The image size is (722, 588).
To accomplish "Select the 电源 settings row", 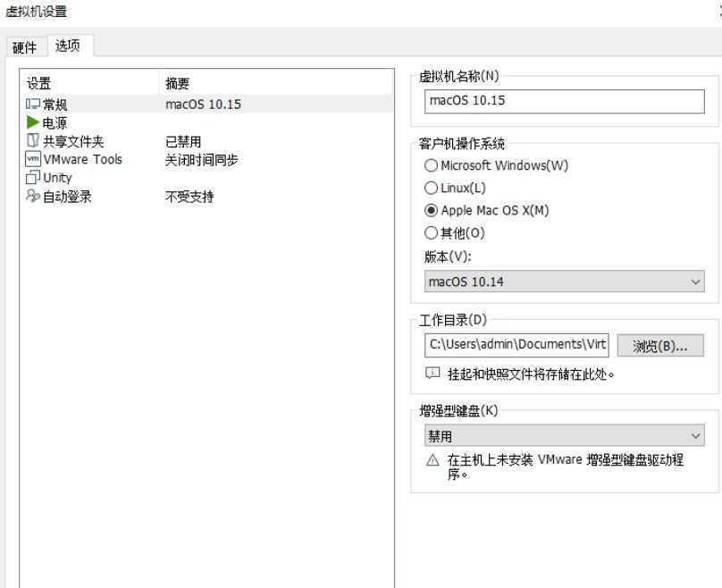I will [208, 122].
